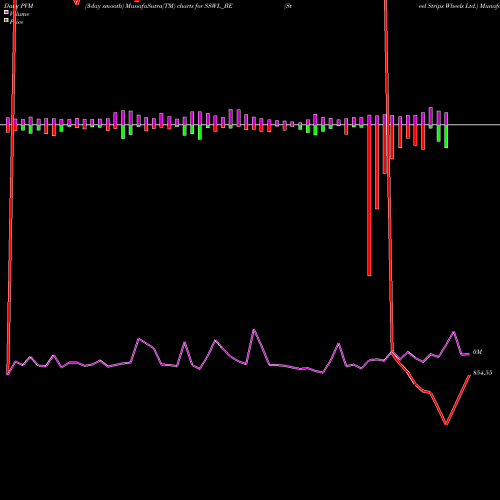Click the '854.55' price value label

(x=483, y=373)
